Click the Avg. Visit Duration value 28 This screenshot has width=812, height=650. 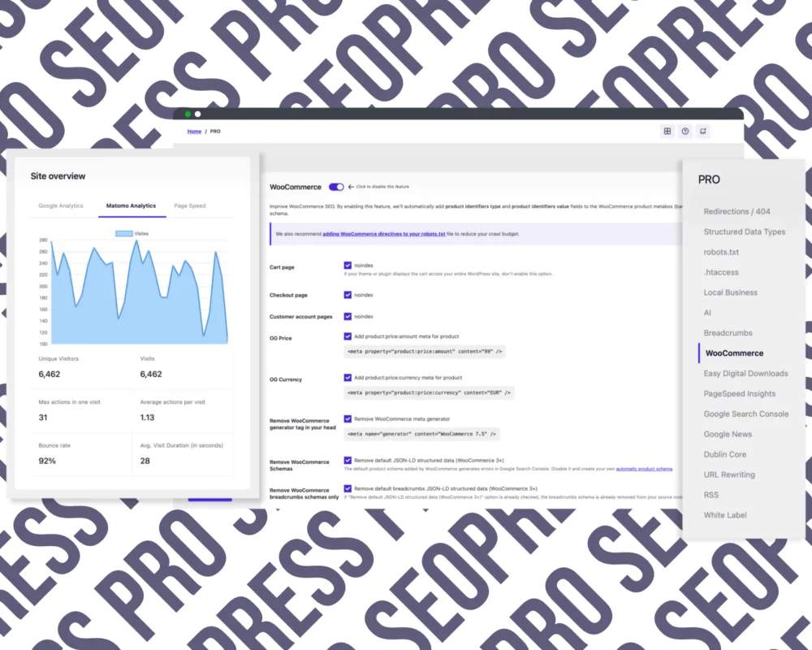point(145,461)
